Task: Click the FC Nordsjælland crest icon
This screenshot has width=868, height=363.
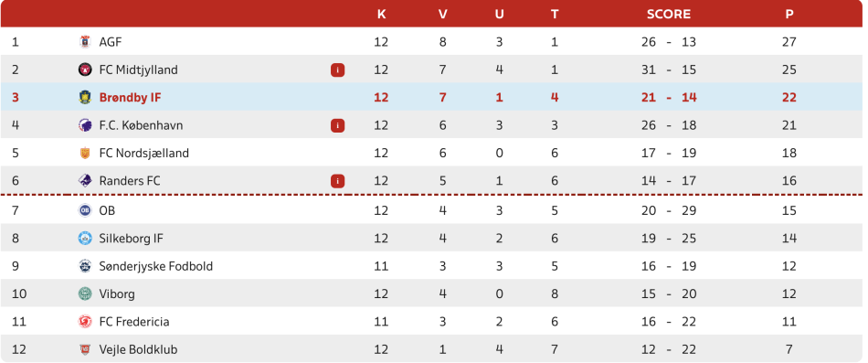Action: pyautogui.click(x=84, y=153)
